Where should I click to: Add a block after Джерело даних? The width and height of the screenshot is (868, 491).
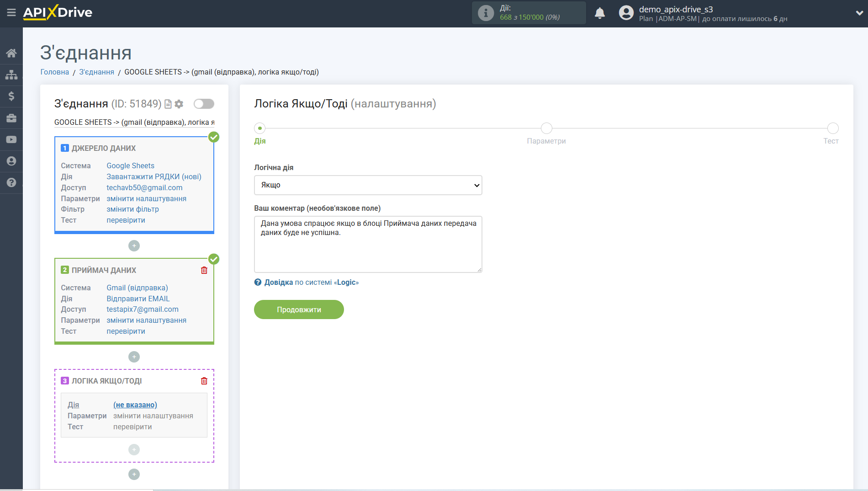pos(134,246)
